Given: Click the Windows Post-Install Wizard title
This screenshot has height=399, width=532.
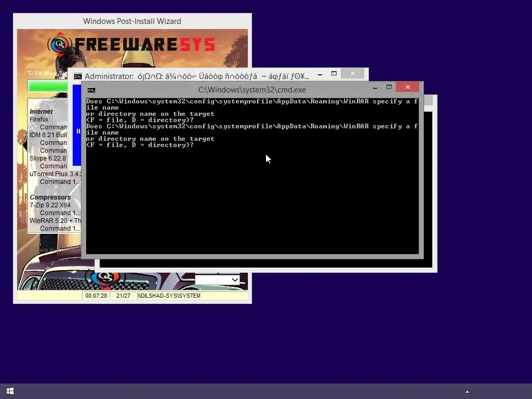Looking at the screenshot, I should [x=132, y=21].
